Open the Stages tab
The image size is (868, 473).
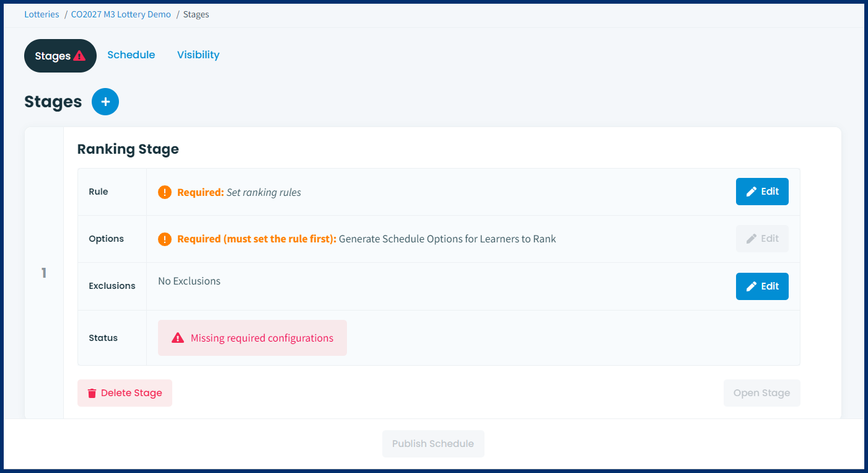point(60,56)
